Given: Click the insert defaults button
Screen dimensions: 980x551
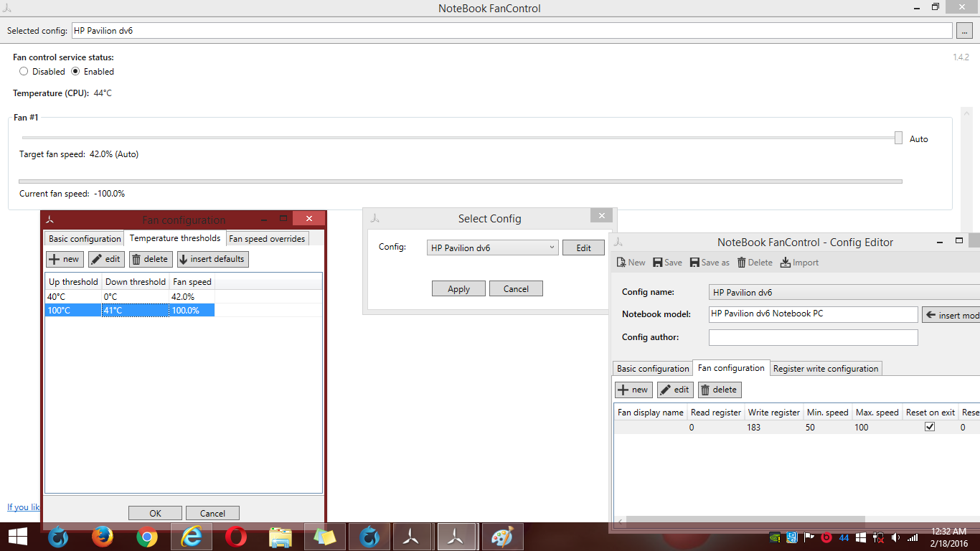Looking at the screenshot, I should (212, 259).
